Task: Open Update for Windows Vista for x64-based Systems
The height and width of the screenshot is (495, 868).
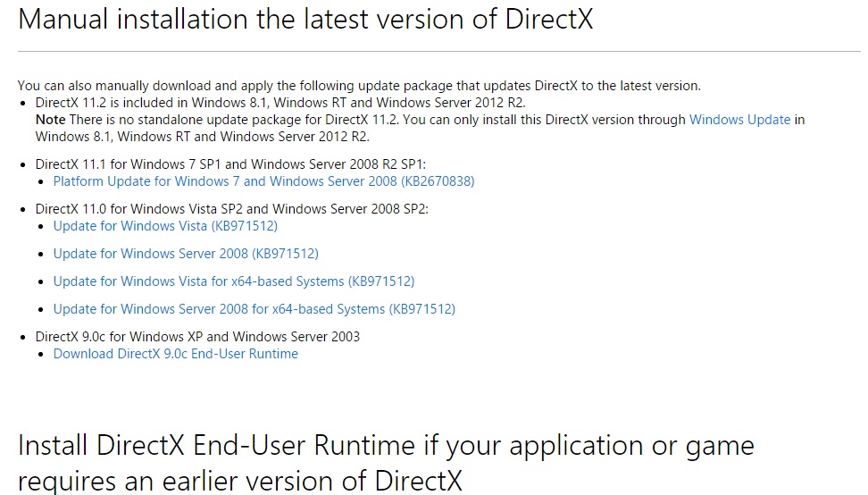Action: coord(234,281)
